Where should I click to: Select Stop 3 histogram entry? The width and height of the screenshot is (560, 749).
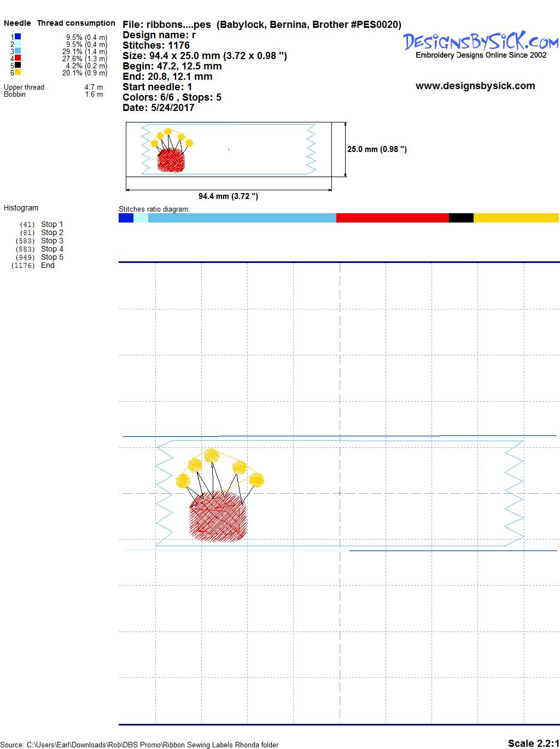click(x=52, y=241)
